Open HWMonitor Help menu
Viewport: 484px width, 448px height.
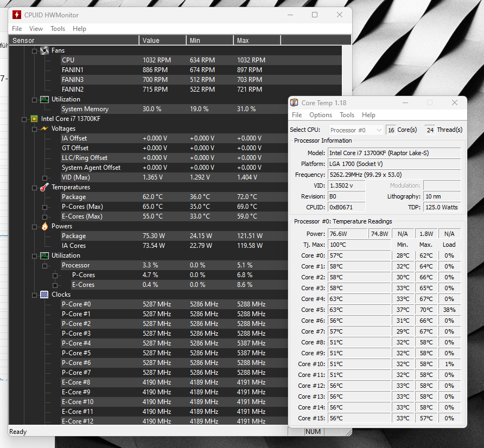[x=79, y=29]
